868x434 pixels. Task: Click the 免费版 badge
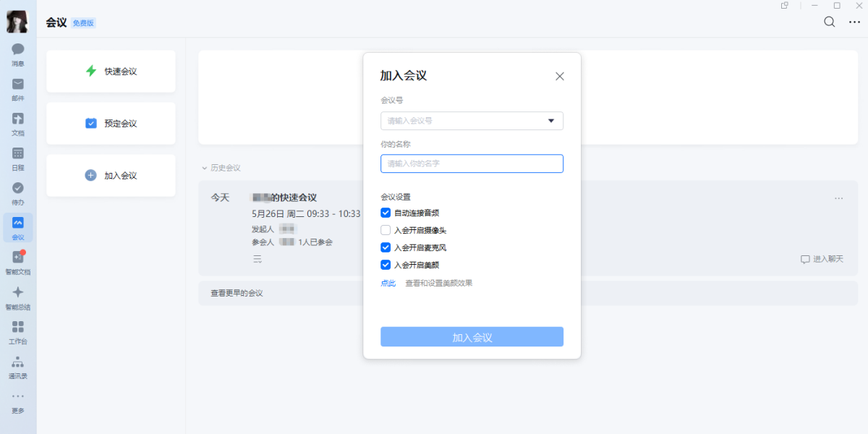84,22
